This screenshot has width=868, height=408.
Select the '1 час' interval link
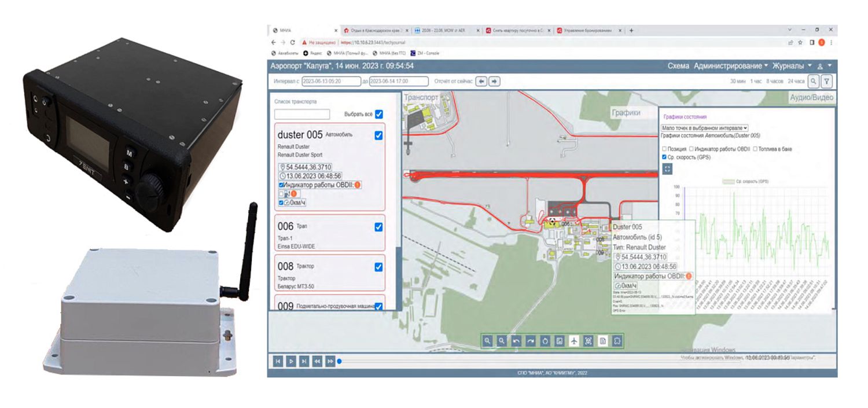coord(756,82)
